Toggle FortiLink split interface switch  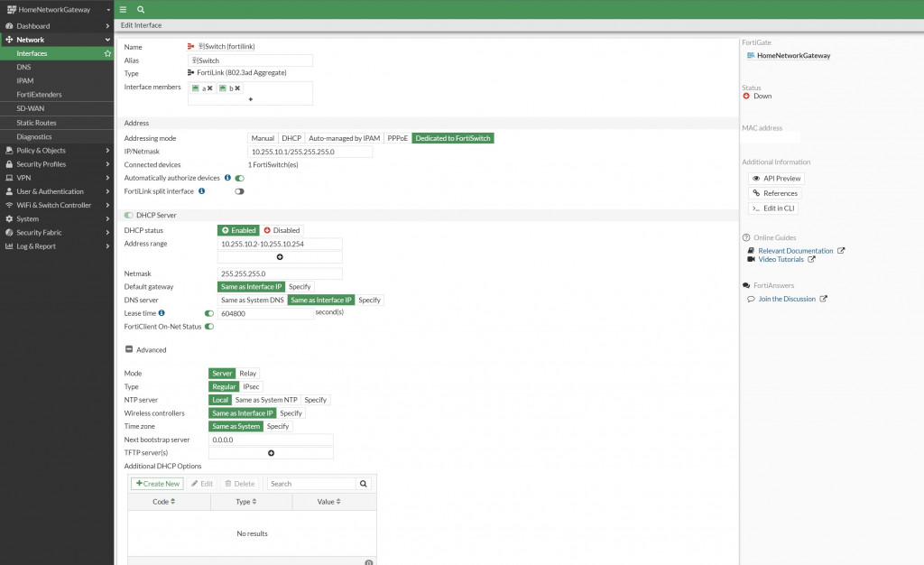coord(239,191)
